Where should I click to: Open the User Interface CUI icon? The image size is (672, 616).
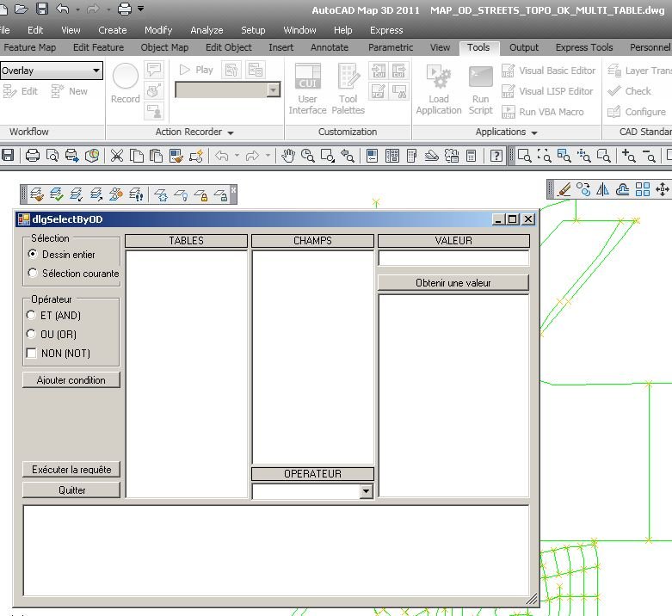pos(308,77)
